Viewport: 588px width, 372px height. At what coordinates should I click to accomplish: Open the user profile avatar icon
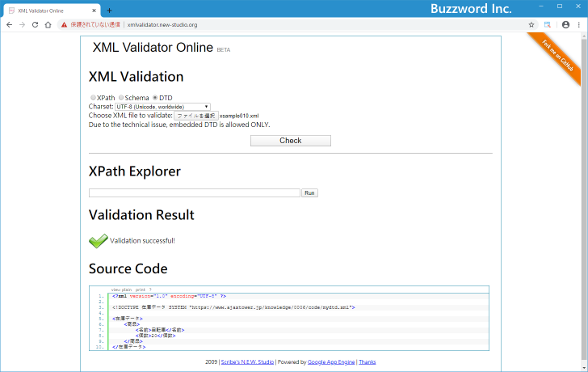[566, 25]
